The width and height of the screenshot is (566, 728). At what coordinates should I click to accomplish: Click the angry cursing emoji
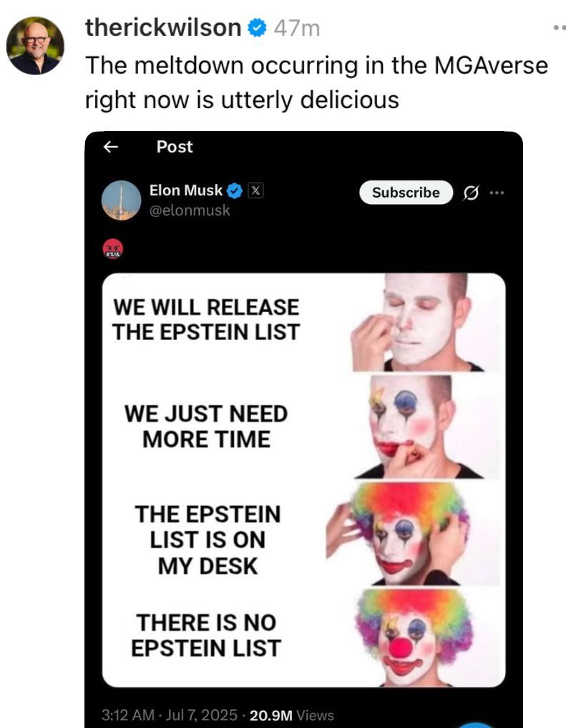114,250
